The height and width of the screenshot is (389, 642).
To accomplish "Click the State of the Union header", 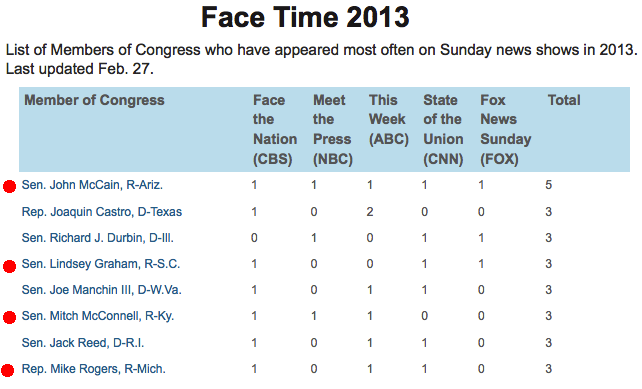I will pos(443,129).
